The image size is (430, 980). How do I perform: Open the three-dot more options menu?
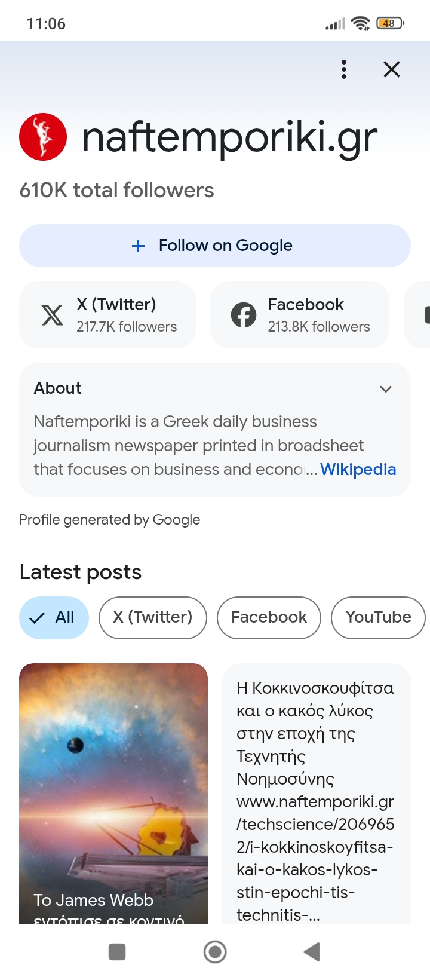344,69
